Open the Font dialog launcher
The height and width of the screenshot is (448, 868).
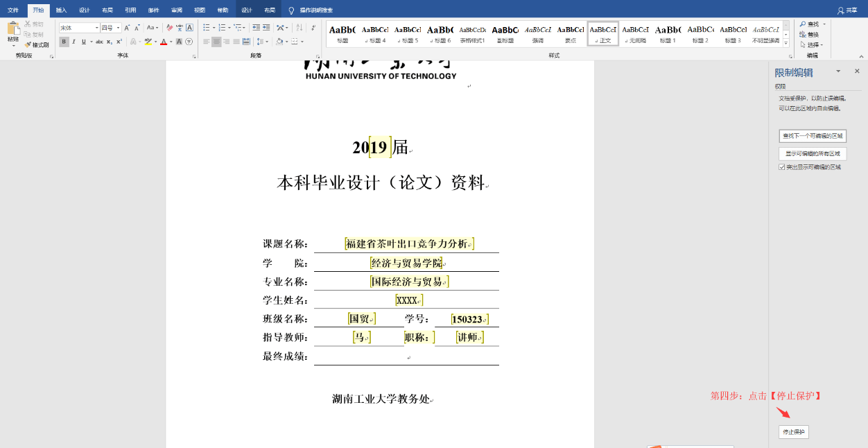coord(193,57)
